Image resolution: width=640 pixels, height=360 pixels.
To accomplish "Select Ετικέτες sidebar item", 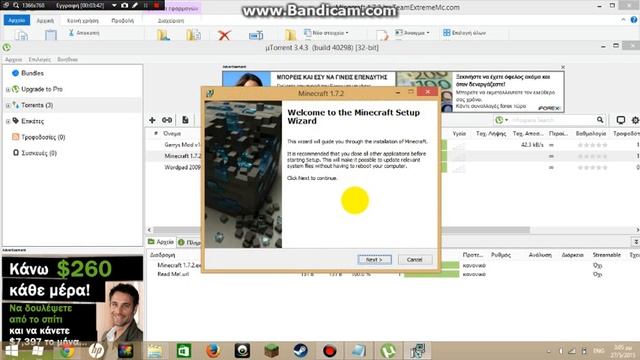I will tap(32, 121).
